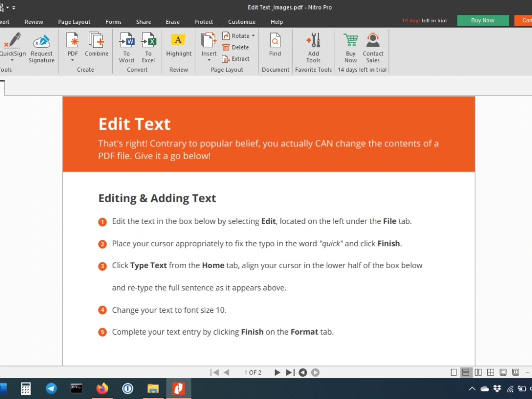The width and height of the screenshot is (532, 399).
Task: Go back to previous view
Action: point(303,372)
